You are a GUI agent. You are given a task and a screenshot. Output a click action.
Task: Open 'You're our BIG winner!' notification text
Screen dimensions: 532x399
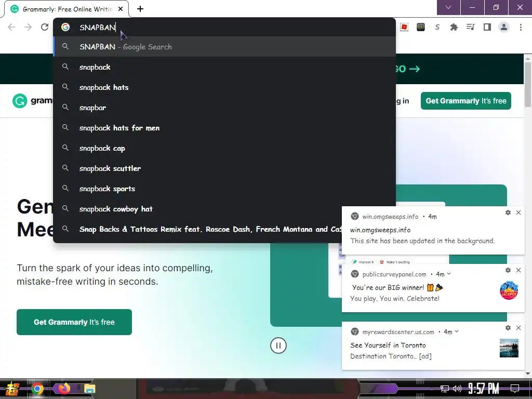click(x=397, y=287)
